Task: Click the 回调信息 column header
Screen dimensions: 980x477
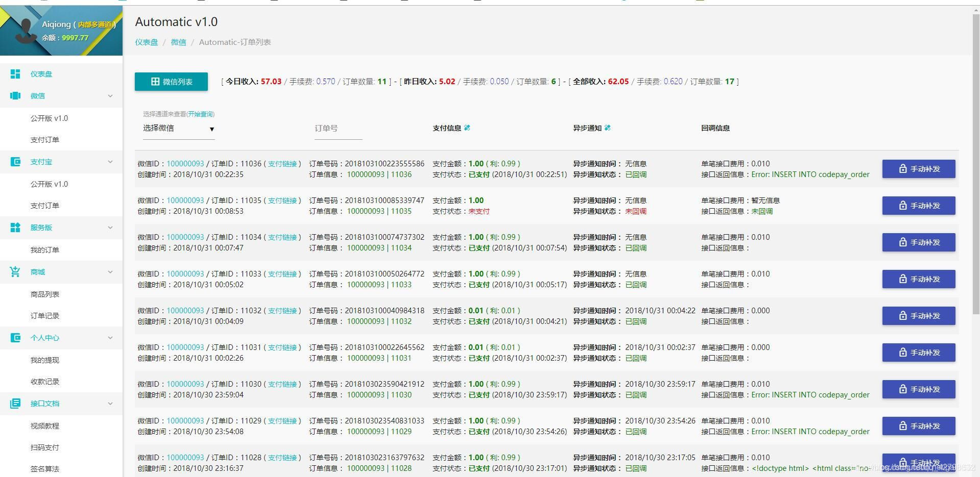Action: pyautogui.click(x=715, y=128)
